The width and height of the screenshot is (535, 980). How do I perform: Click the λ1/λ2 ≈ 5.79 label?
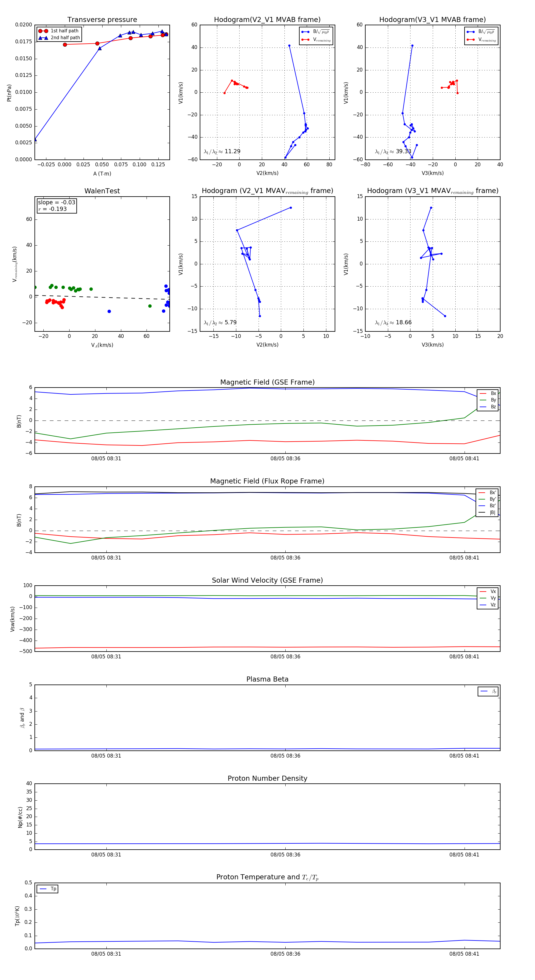(x=220, y=323)
